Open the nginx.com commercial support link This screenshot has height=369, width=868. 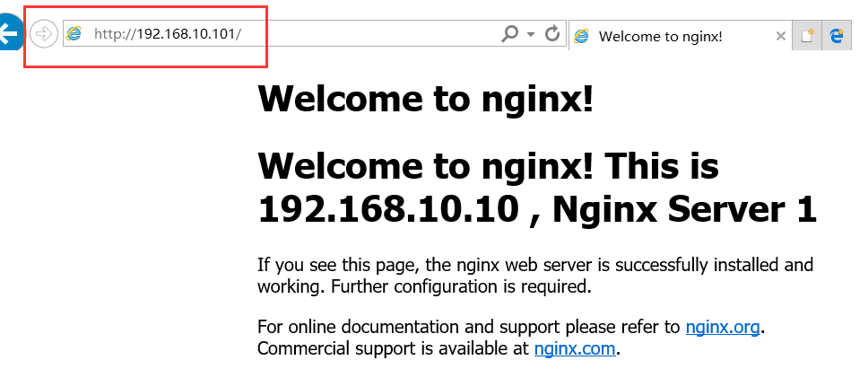click(575, 348)
